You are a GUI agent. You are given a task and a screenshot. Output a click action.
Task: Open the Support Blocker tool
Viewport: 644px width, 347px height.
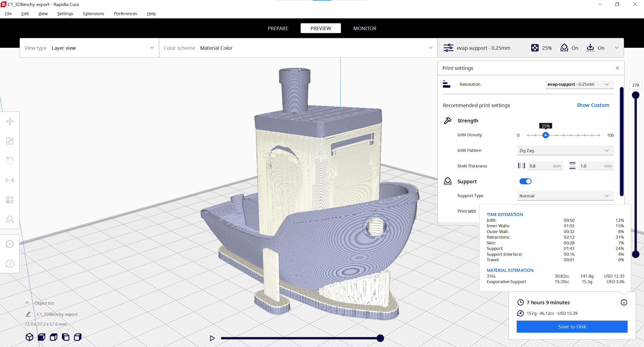[x=10, y=219]
